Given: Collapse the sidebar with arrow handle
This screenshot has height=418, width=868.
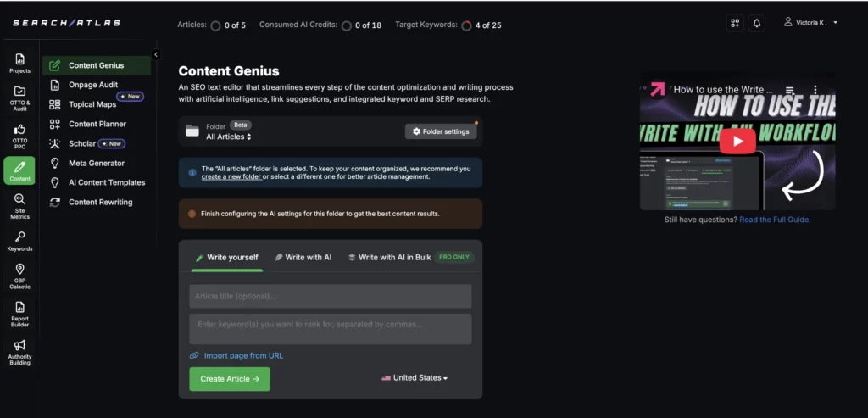Looking at the screenshot, I should 156,54.
